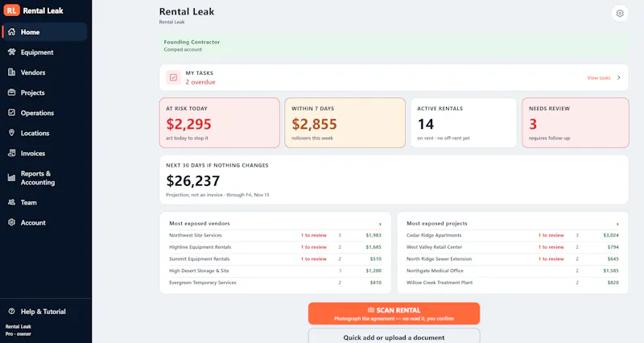Screen dimensions: 644x343
Task: Click camera icon on Scan Rental button
Action: (x=371, y=310)
